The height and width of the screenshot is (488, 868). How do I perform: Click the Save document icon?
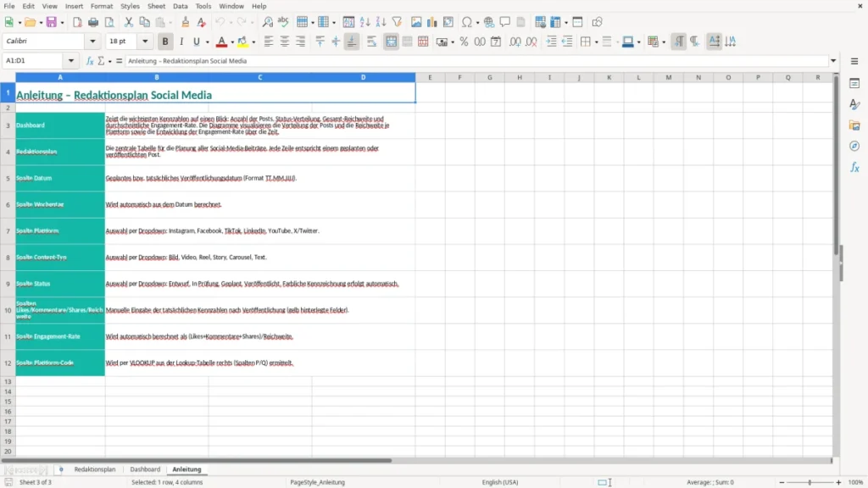(x=52, y=22)
